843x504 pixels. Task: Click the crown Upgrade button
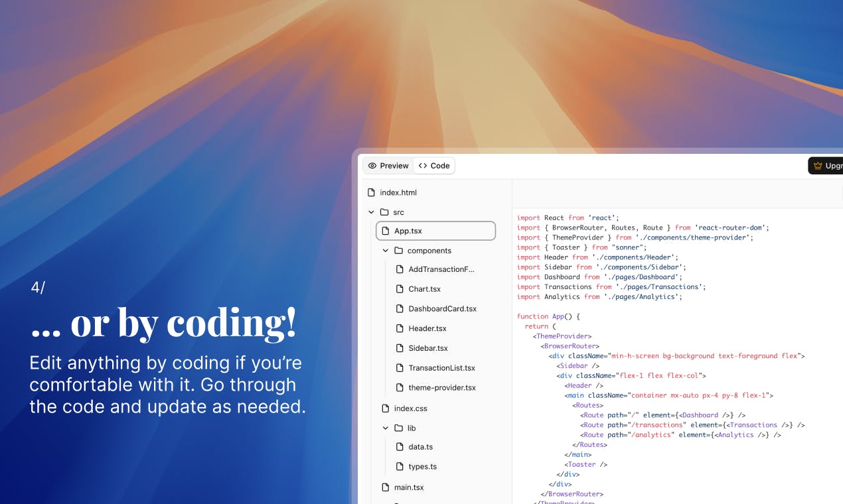point(826,166)
